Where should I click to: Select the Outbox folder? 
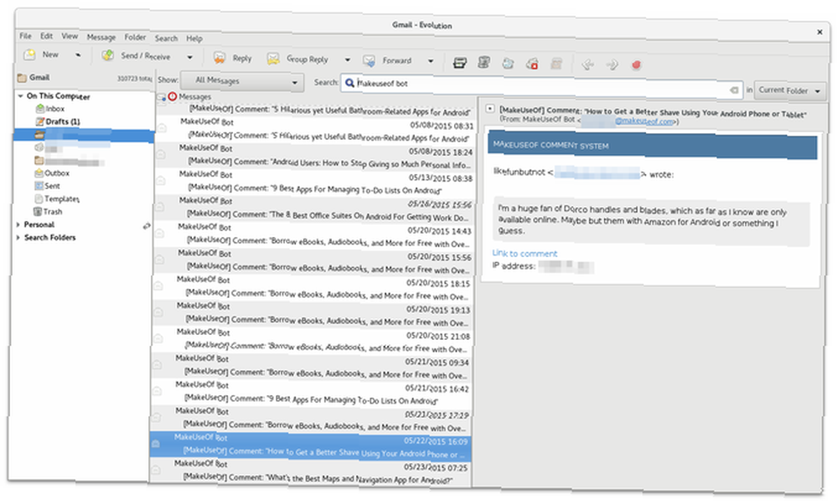point(52,173)
